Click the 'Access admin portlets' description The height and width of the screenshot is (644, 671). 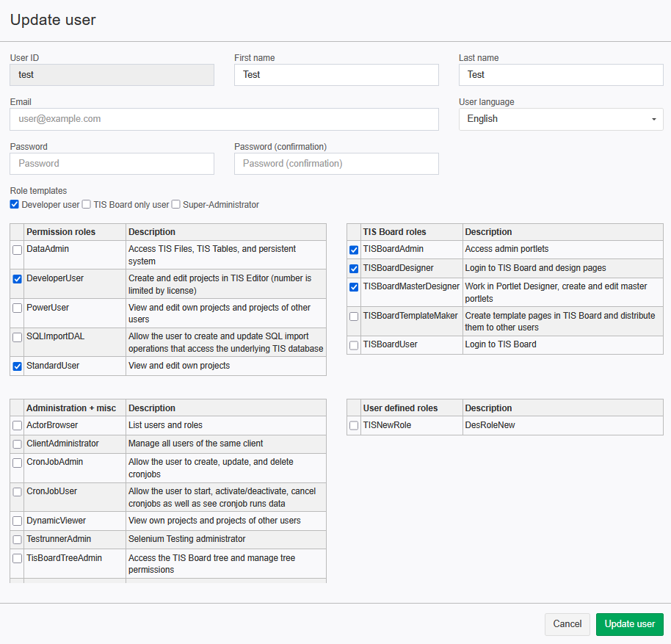coord(507,249)
